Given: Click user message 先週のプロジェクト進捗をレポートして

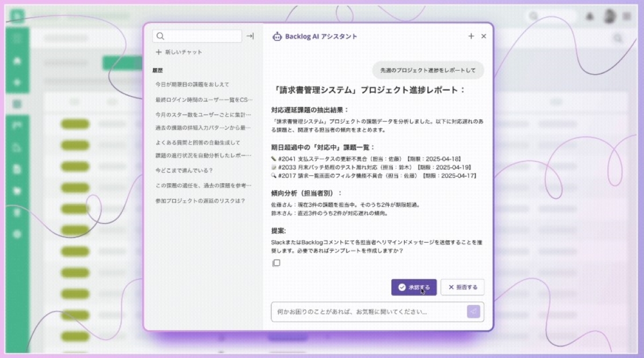Looking at the screenshot, I should point(428,70).
